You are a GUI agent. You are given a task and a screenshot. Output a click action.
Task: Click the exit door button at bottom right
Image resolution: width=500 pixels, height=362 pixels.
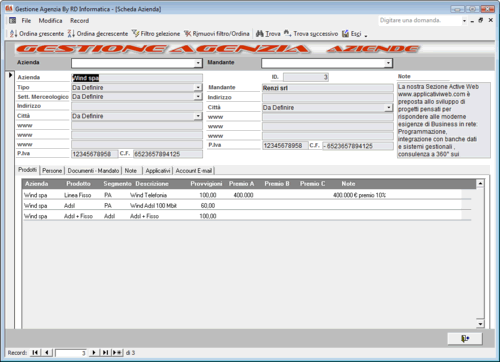465,339
